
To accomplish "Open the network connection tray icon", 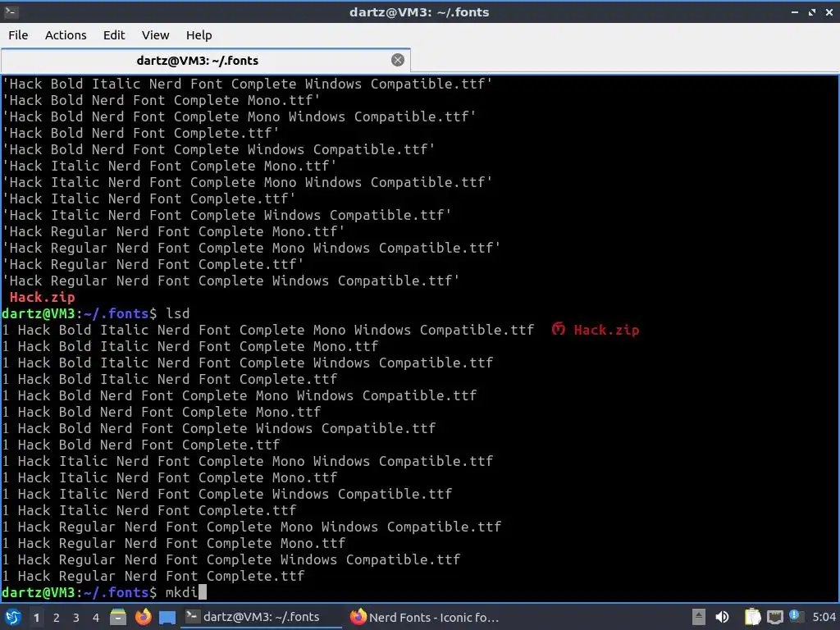I will [x=774, y=618].
